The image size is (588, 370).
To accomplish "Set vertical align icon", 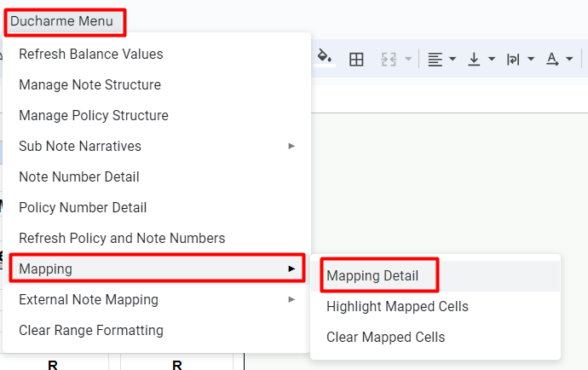I will [x=474, y=60].
